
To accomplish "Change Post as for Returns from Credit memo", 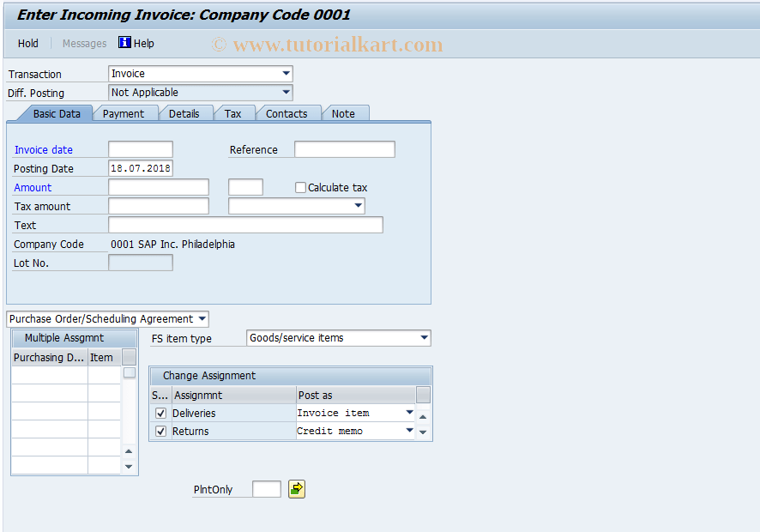I will [409, 431].
